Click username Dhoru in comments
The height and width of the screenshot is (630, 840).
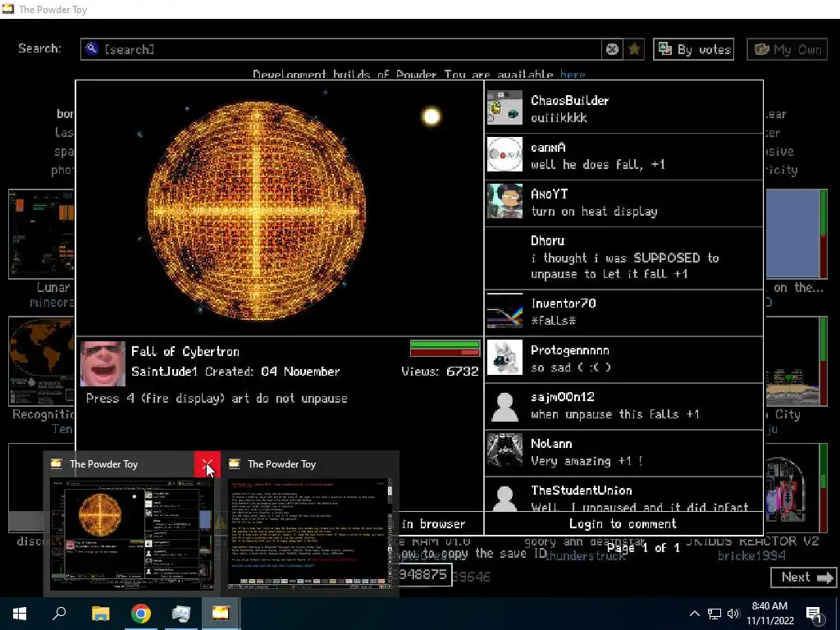coord(547,240)
